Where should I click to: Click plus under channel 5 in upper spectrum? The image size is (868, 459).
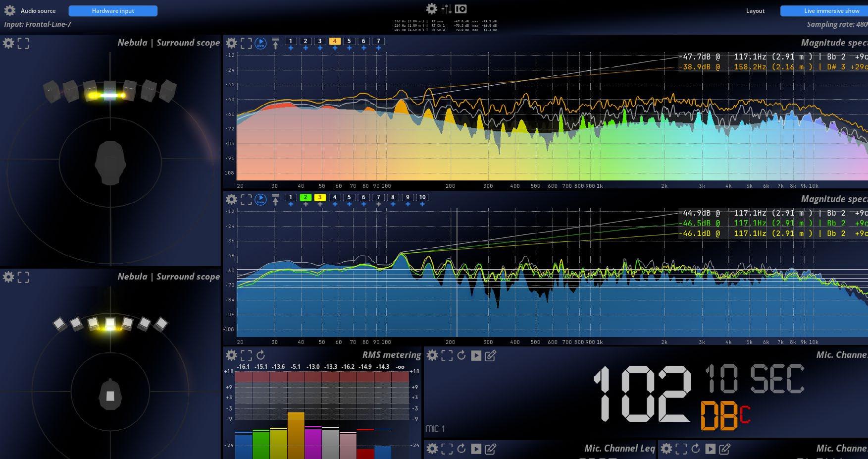349,48
